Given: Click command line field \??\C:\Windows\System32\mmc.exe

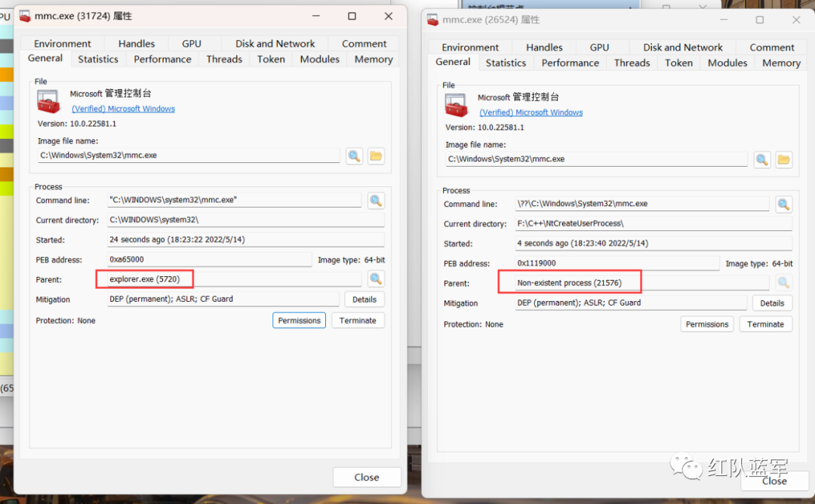Looking at the screenshot, I should coord(642,204).
